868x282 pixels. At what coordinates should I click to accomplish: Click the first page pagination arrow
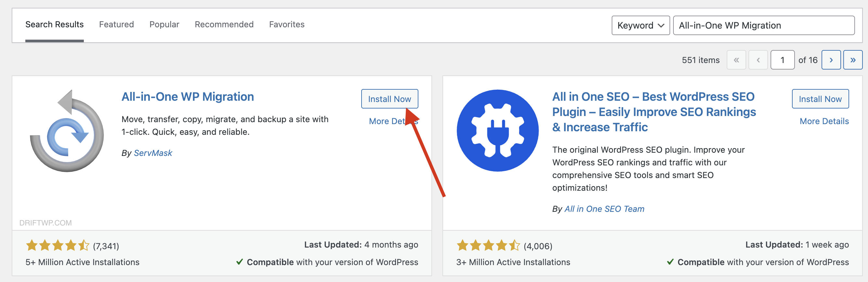(x=736, y=60)
